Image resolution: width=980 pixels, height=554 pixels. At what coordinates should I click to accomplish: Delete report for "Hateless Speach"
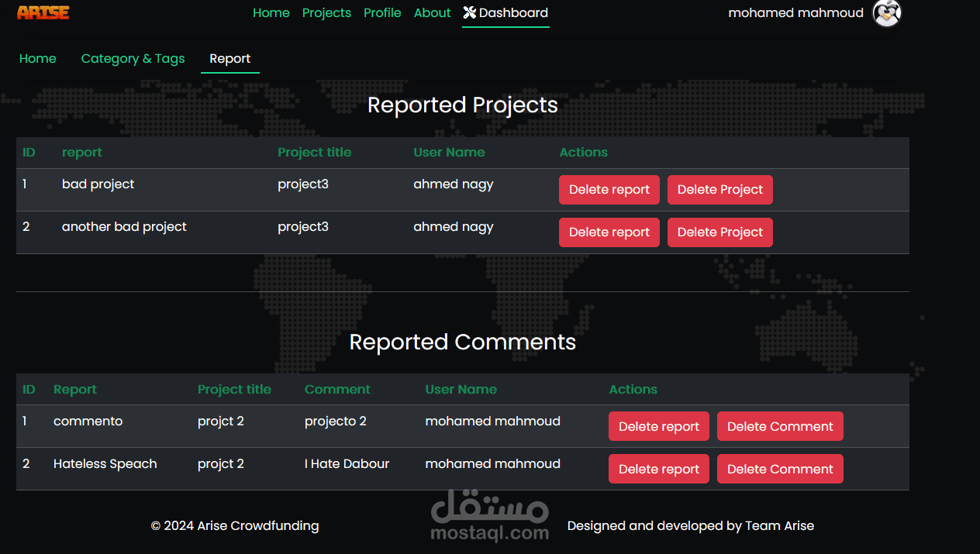659,469
